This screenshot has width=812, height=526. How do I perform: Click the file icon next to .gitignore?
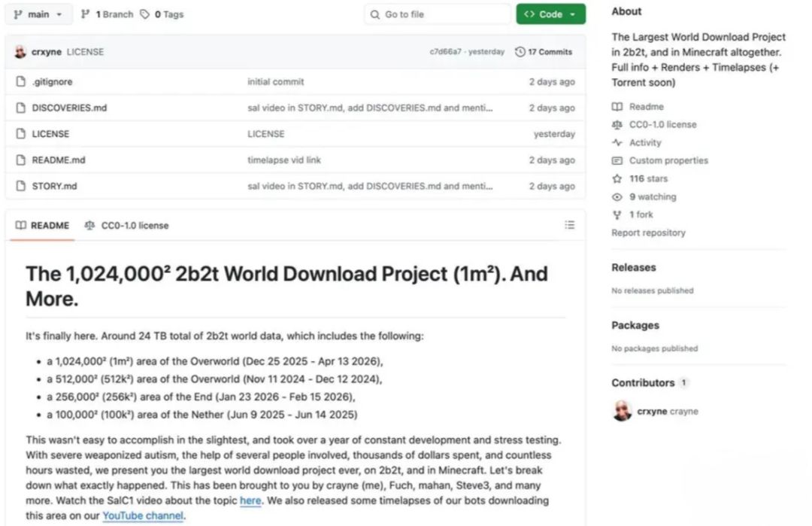tap(21, 81)
